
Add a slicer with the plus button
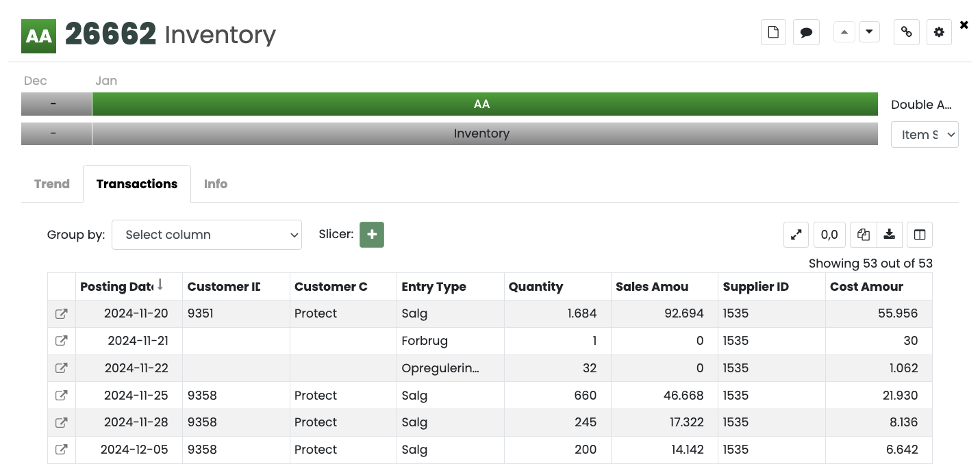pyautogui.click(x=372, y=235)
